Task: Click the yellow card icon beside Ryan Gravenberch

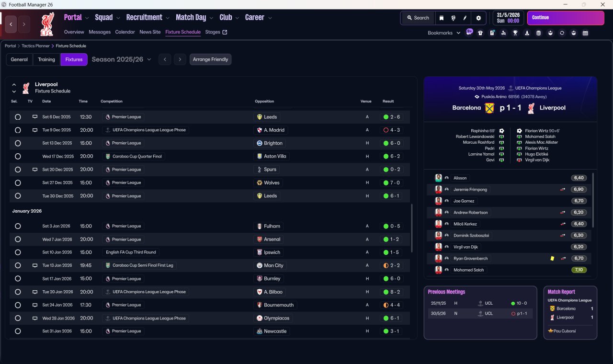Action: (552, 259)
